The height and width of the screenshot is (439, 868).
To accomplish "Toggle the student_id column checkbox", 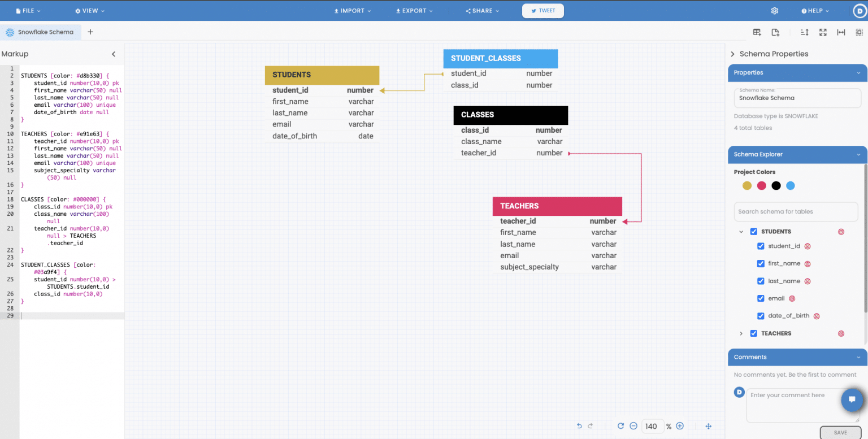I will point(761,246).
